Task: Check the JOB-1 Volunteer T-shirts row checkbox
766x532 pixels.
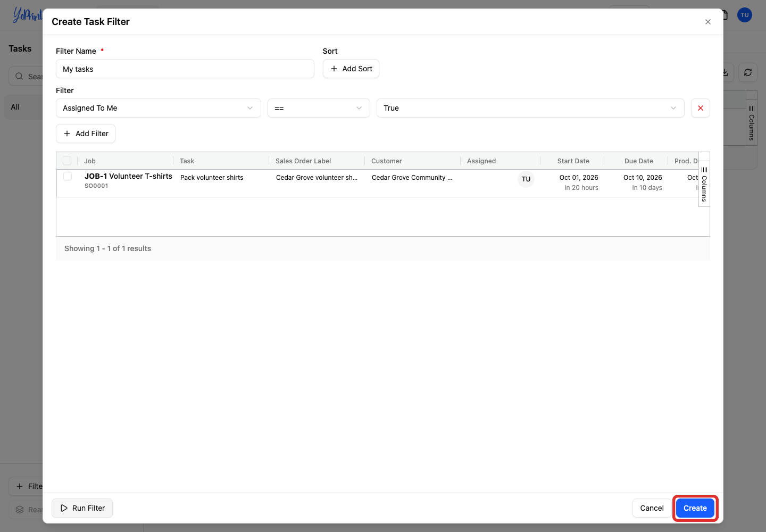Action: pyautogui.click(x=68, y=176)
